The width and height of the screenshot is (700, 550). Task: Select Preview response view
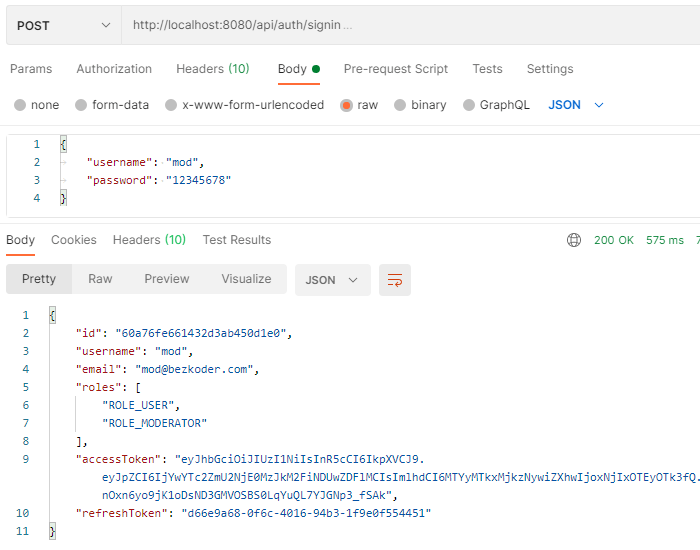tap(167, 279)
